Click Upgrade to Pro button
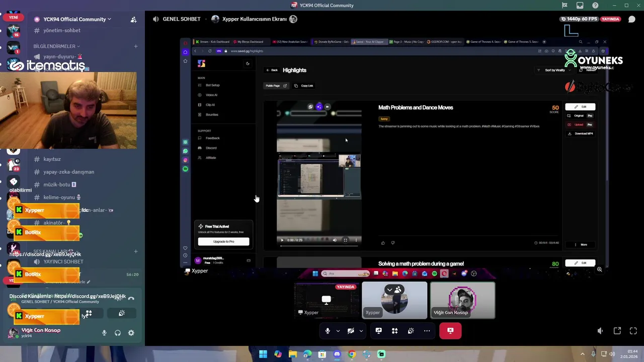The height and width of the screenshot is (362, 644). click(x=223, y=241)
